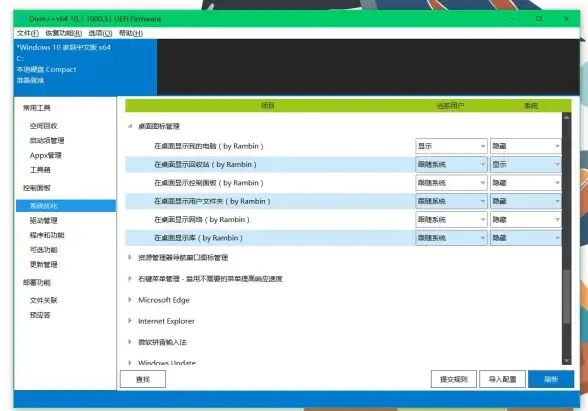Image resolution: width=588 pixels, height=411 pixels.
Task: Select the highlighted 系统优化 sidebar item
Action: click(66, 206)
